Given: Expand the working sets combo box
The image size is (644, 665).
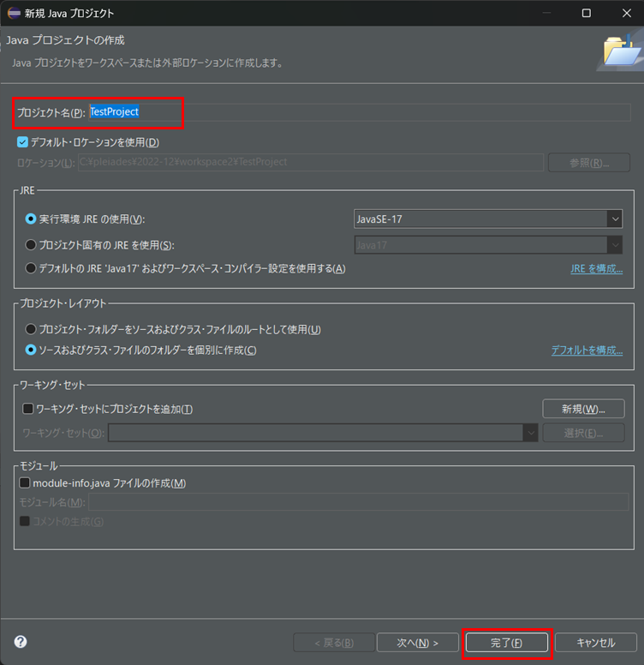Looking at the screenshot, I should pos(529,433).
